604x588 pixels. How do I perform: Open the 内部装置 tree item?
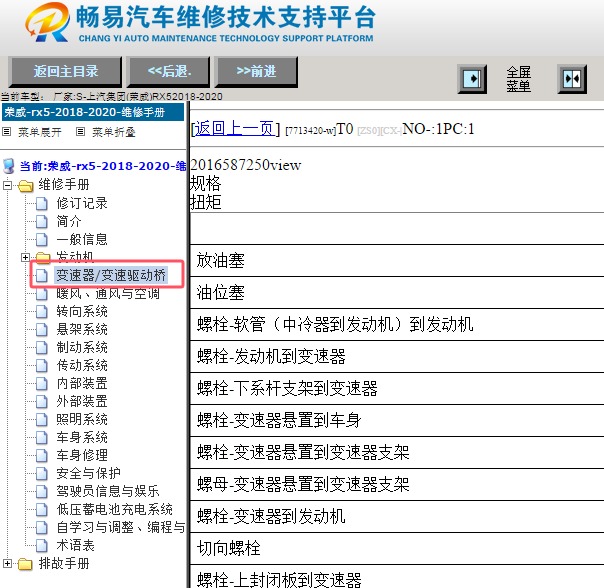(82, 383)
